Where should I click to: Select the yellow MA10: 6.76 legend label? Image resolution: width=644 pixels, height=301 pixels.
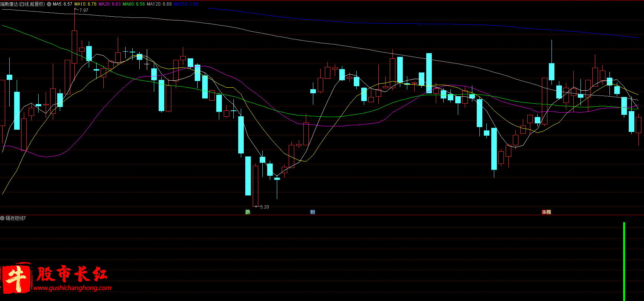85,4
